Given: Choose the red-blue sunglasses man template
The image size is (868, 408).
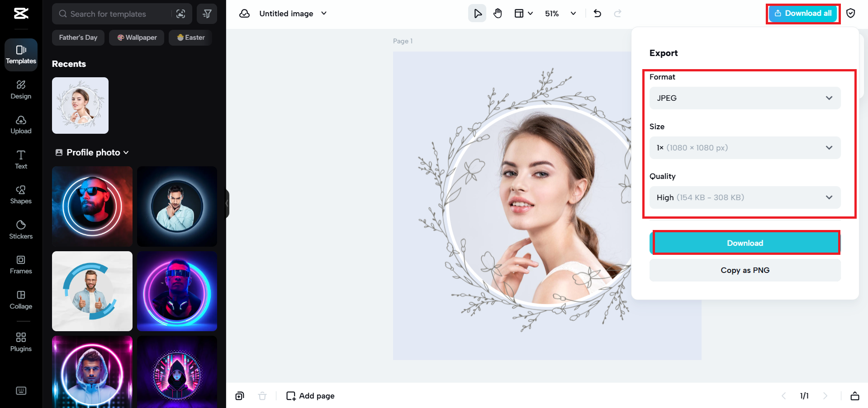Looking at the screenshot, I should 92,206.
